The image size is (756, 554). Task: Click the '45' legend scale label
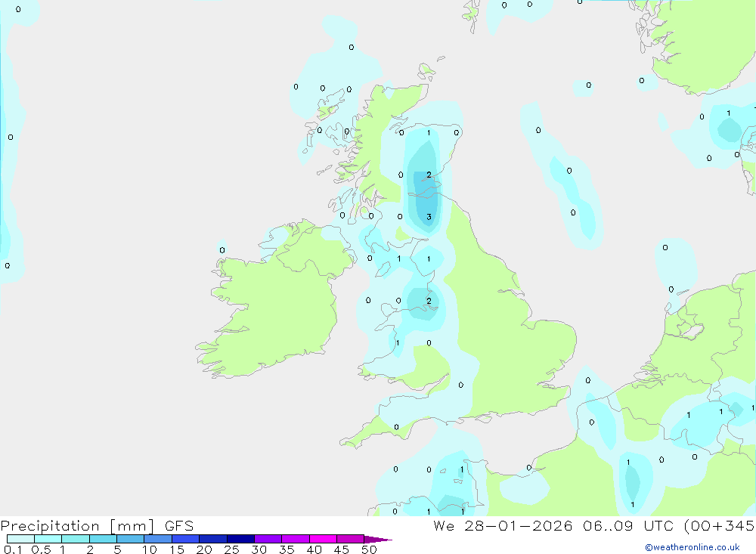tap(342, 549)
